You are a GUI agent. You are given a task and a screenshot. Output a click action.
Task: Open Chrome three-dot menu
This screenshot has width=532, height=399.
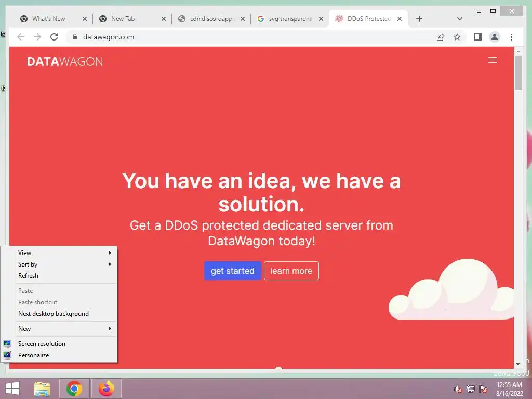coord(511,37)
